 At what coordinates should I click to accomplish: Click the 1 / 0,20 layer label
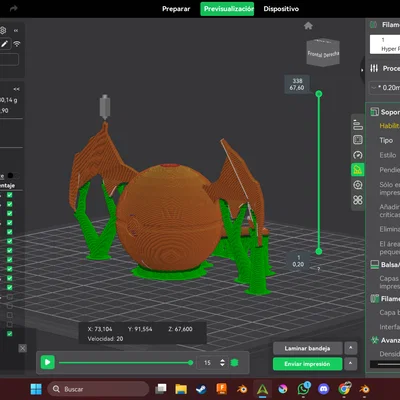298,261
